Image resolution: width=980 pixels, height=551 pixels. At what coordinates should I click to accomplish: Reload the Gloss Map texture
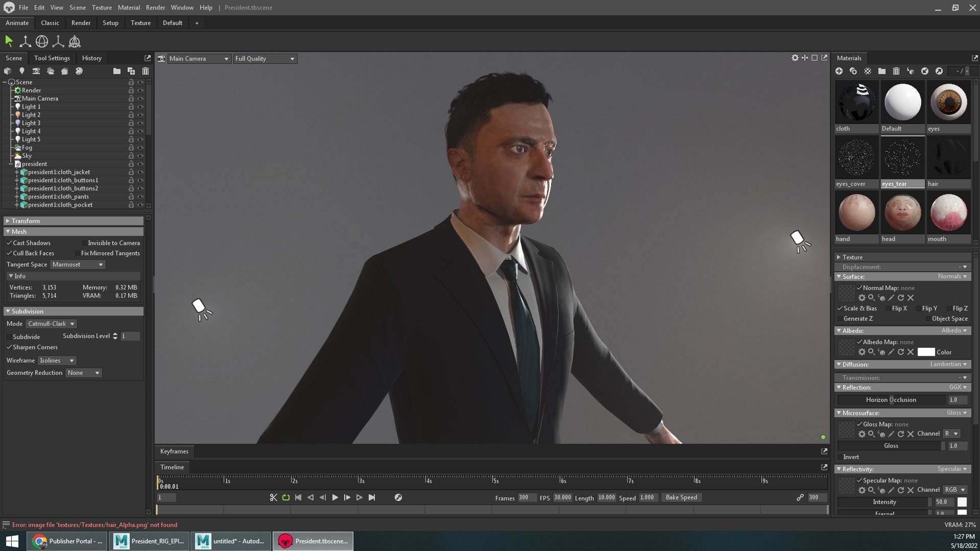[901, 434]
